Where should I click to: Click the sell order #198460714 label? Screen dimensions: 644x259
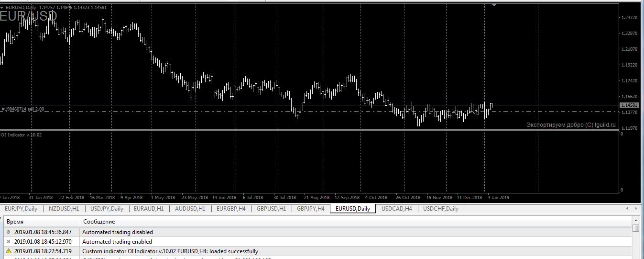[23, 109]
